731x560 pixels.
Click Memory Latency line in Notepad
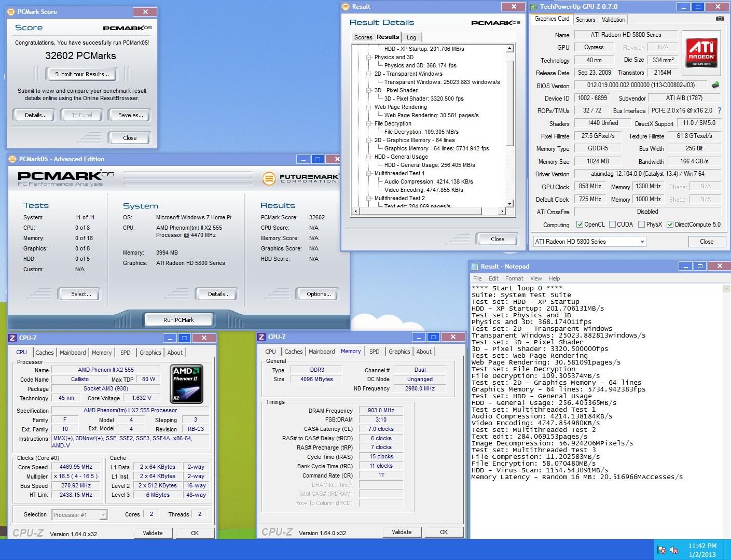[x=577, y=477]
